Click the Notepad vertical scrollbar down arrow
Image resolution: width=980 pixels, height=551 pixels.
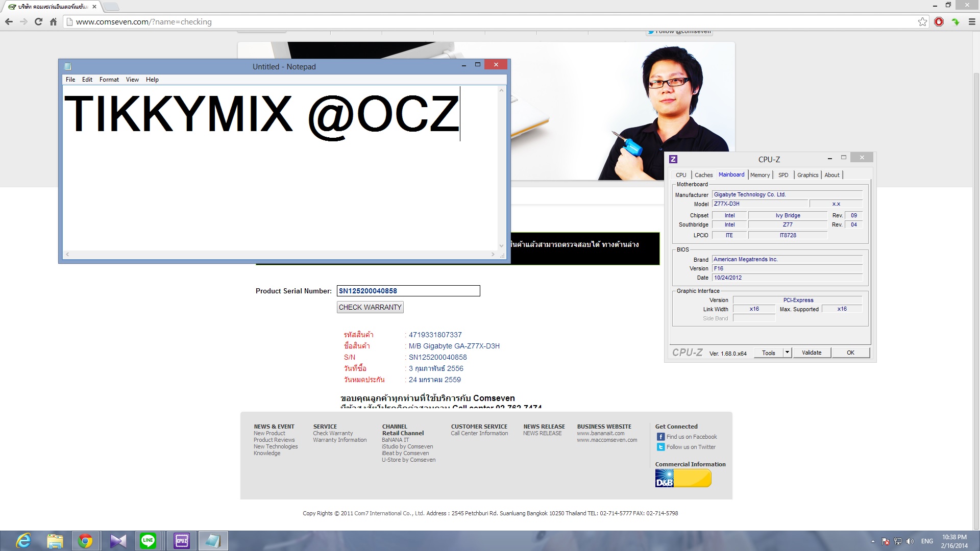point(501,246)
